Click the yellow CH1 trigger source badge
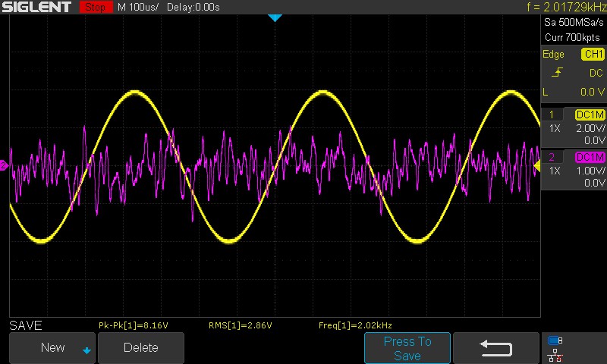 (x=593, y=54)
